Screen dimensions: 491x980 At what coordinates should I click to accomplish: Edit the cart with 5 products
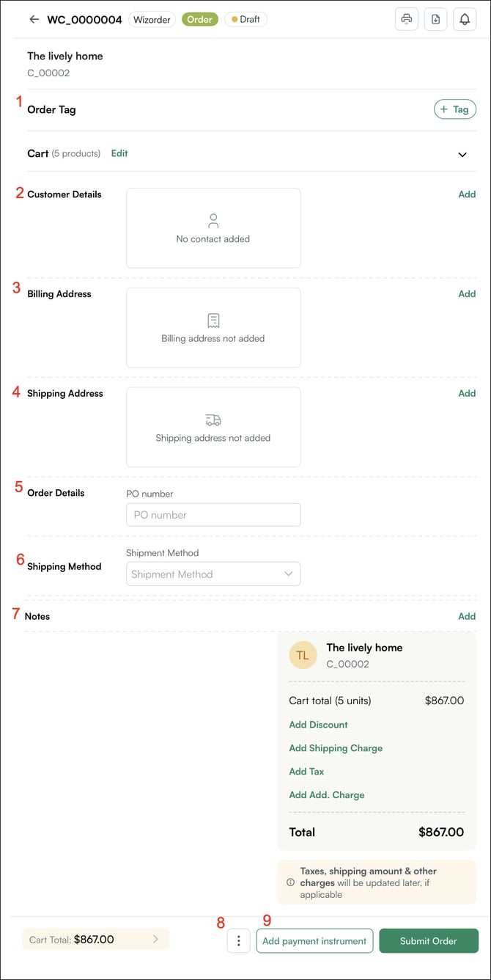119,153
